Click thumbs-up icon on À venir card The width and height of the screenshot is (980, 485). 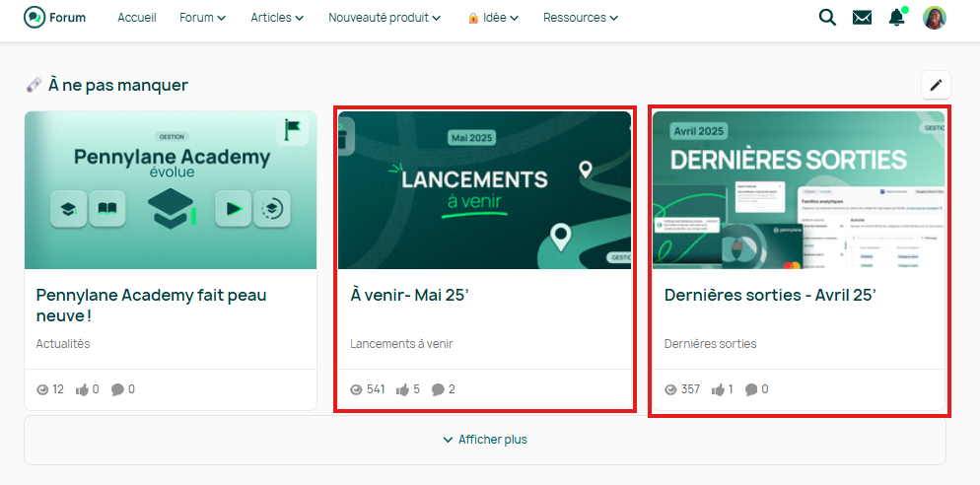[x=402, y=389]
